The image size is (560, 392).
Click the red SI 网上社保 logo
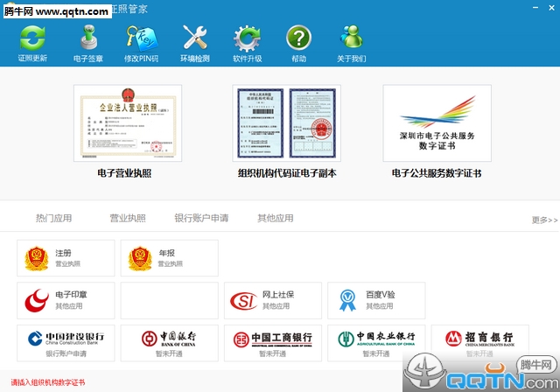click(x=243, y=301)
